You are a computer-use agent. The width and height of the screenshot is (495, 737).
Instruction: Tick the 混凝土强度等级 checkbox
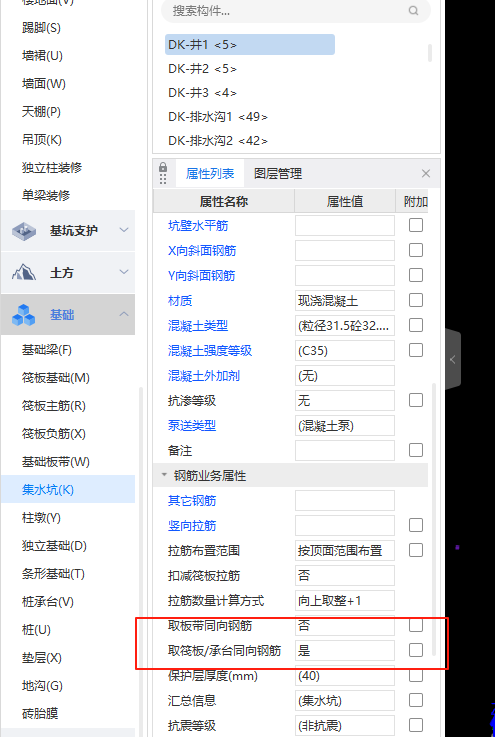416,350
